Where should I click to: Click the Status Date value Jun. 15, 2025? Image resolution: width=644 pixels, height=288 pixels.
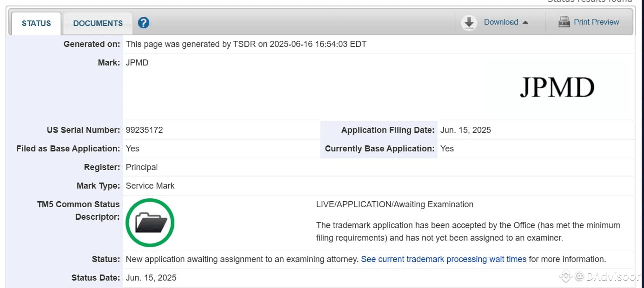point(151,278)
